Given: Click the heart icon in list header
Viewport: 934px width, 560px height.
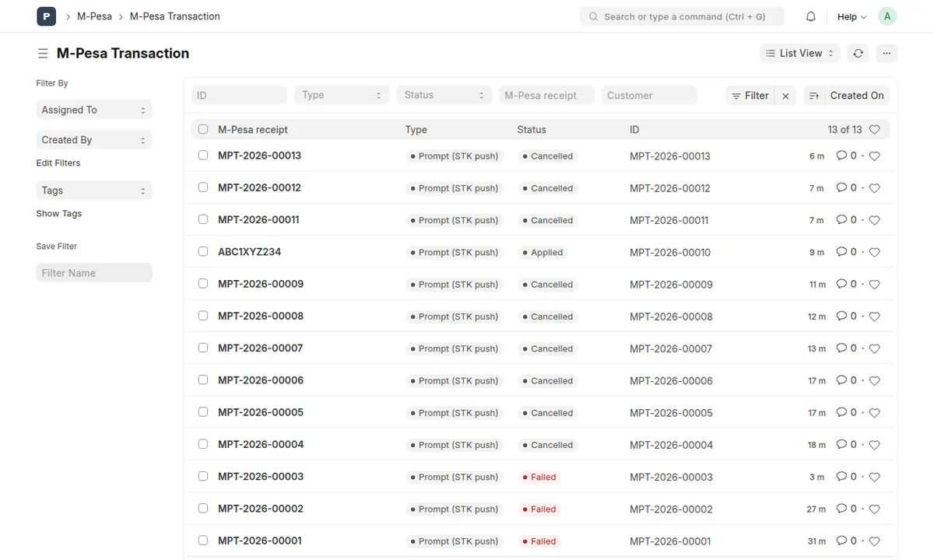Looking at the screenshot, I should pyautogui.click(x=874, y=130).
